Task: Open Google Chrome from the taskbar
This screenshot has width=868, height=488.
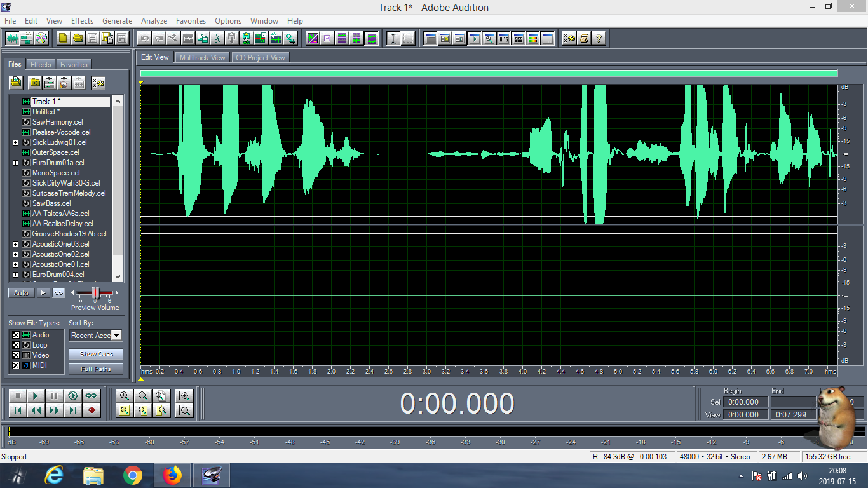Action: [x=133, y=475]
